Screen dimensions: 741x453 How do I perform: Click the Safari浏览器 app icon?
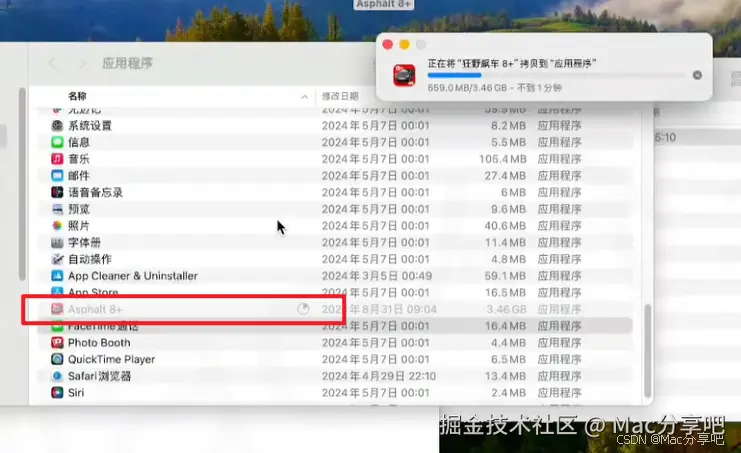click(57, 376)
